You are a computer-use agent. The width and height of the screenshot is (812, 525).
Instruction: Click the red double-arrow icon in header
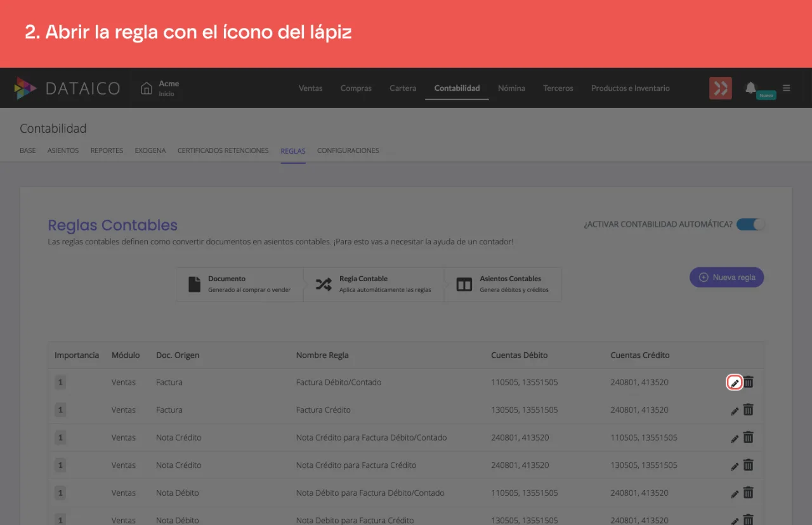[x=721, y=88]
